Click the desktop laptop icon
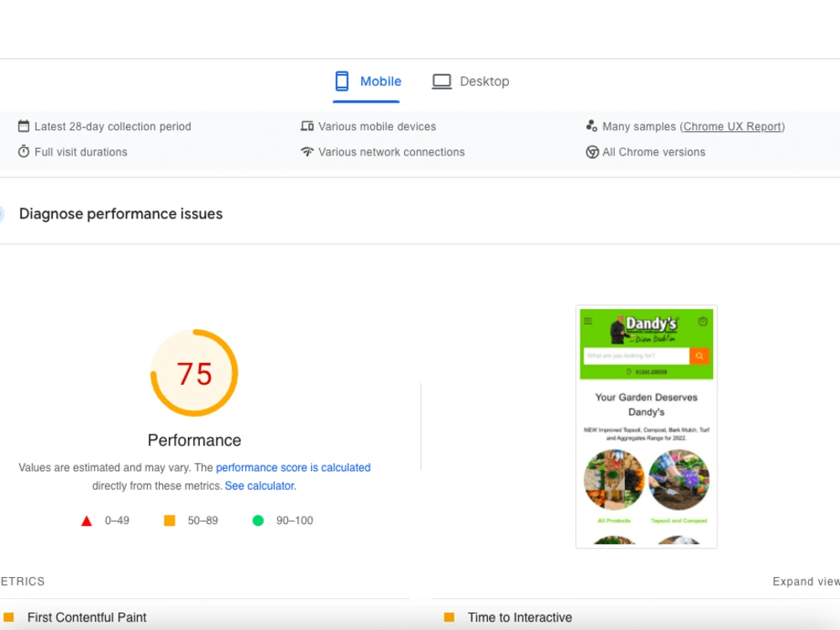 pos(442,81)
